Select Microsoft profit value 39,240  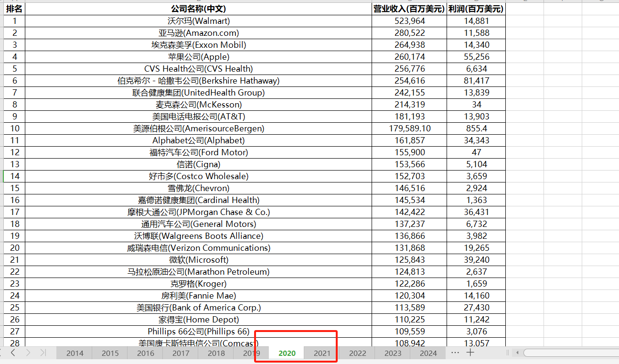click(x=476, y=260)
